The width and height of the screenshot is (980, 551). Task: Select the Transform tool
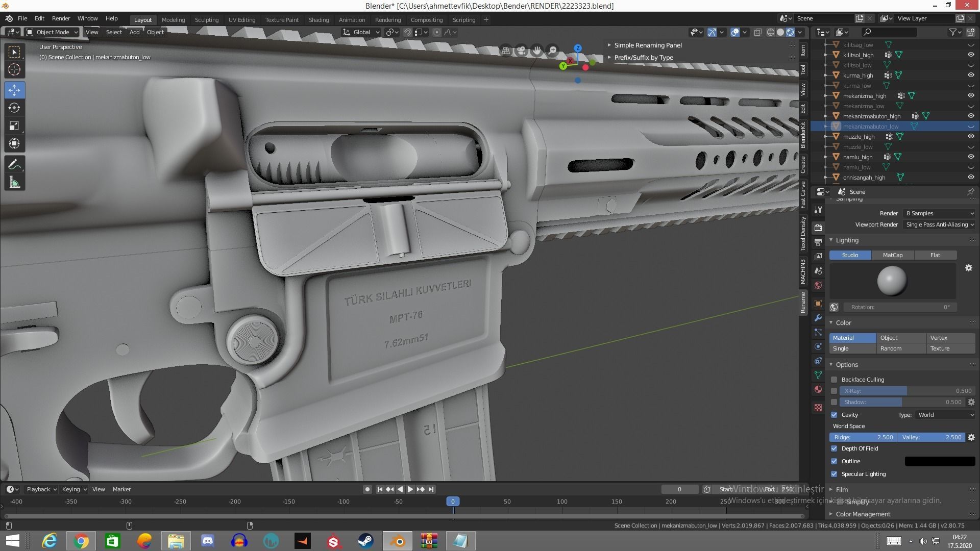[x=14, y=143]
